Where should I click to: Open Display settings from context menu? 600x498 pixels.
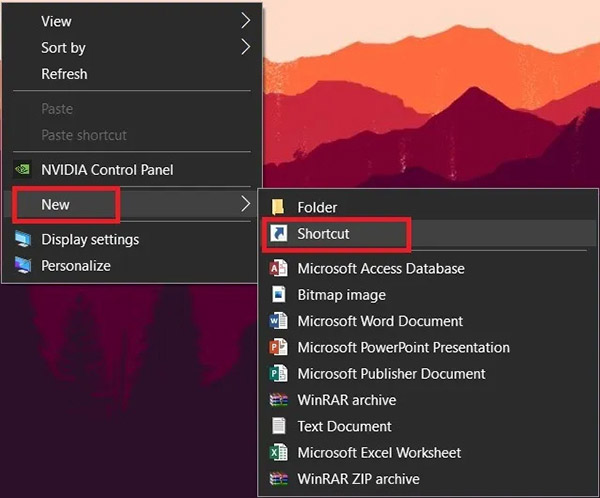(132, 239)
